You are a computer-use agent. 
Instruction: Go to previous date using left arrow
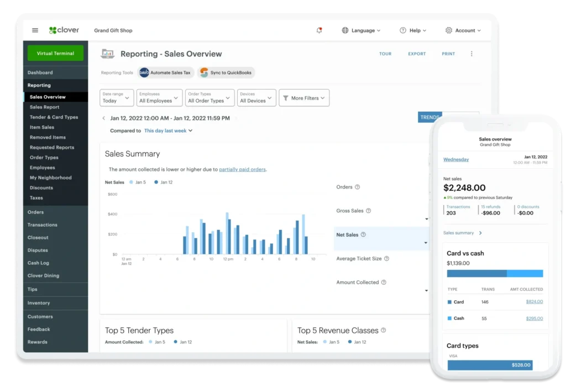coord(103,118)
